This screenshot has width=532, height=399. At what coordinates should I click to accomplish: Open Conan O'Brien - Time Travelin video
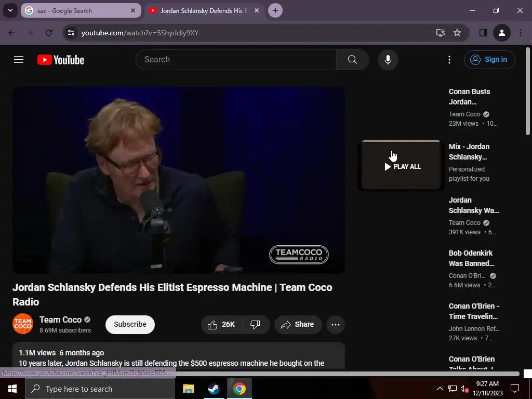tap(474, 311)
